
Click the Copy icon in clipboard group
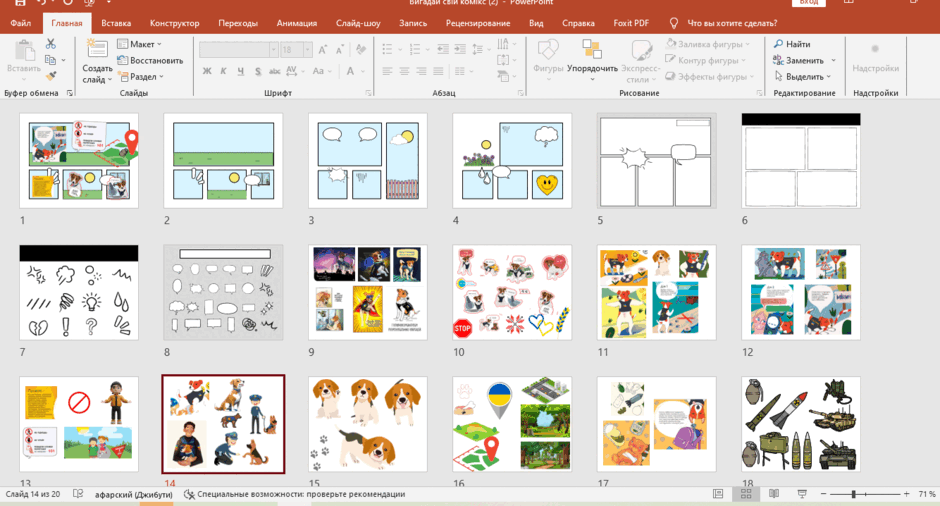tap(50, 60)
